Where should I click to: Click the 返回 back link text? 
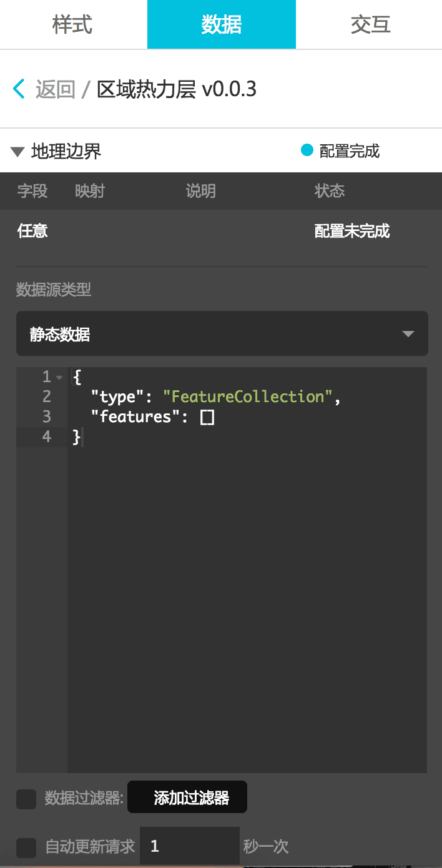pyautogui.click(x=55, y=89)
